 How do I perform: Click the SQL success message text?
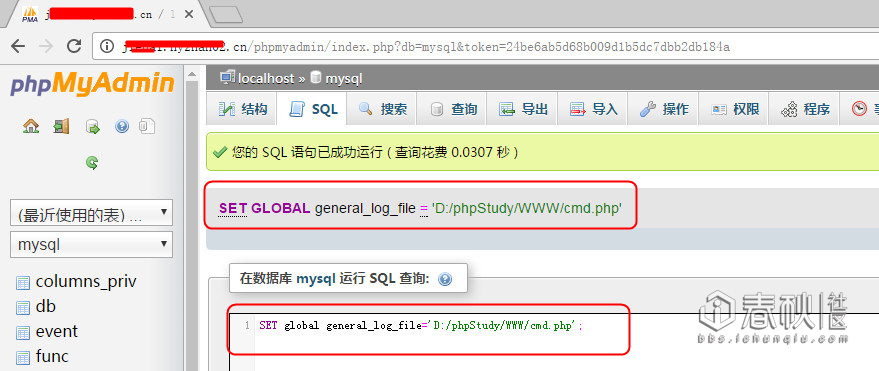point(374,152)
